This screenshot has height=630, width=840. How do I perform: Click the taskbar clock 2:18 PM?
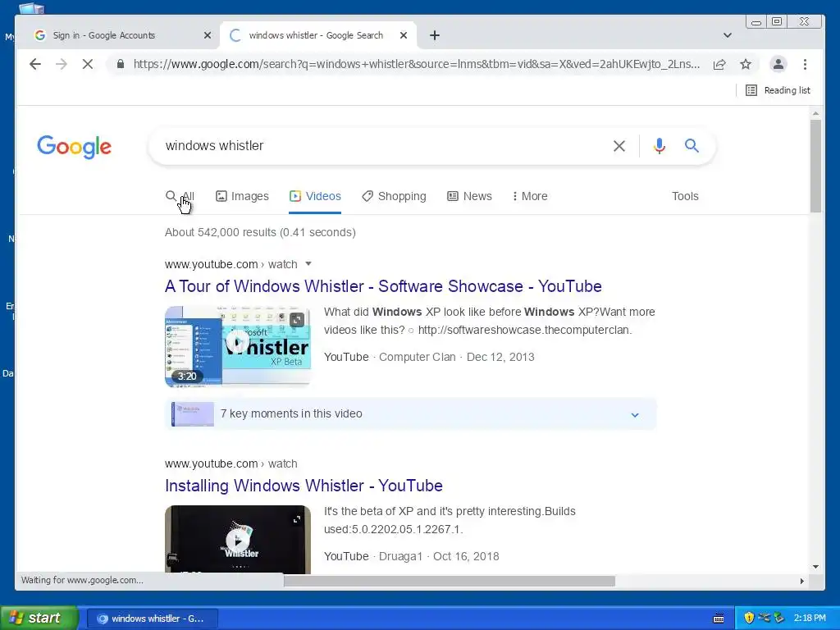click(810, 618)
